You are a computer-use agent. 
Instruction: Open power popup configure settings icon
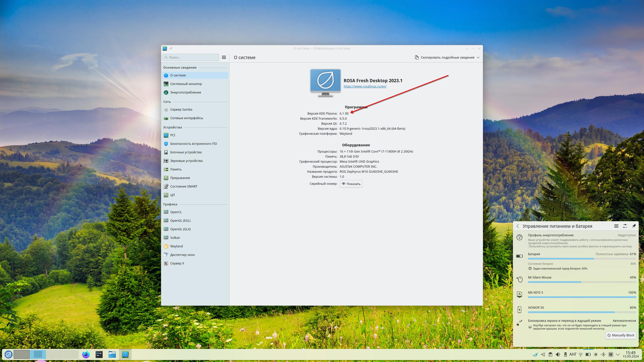pyautogui.click(x=625, y=226)
